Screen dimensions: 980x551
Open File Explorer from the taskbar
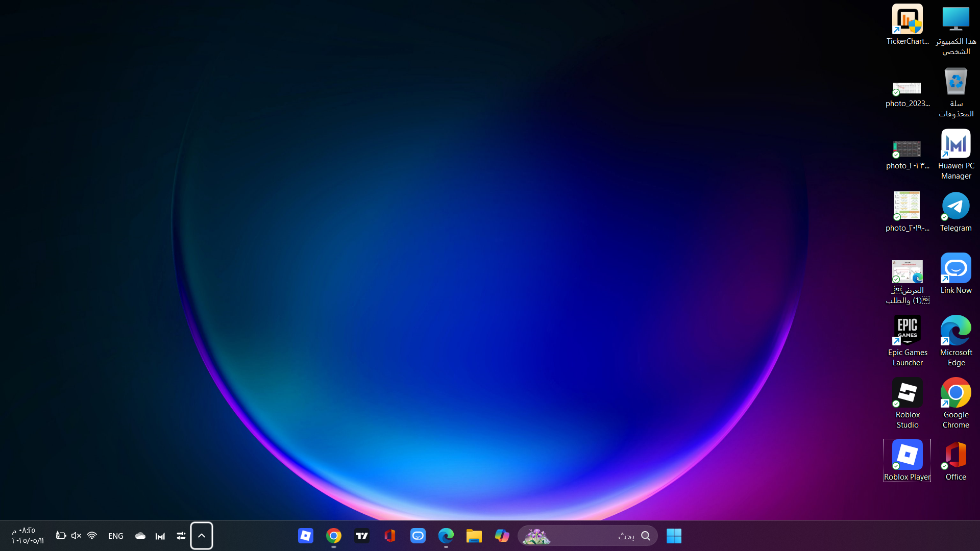tap(474, 536)
